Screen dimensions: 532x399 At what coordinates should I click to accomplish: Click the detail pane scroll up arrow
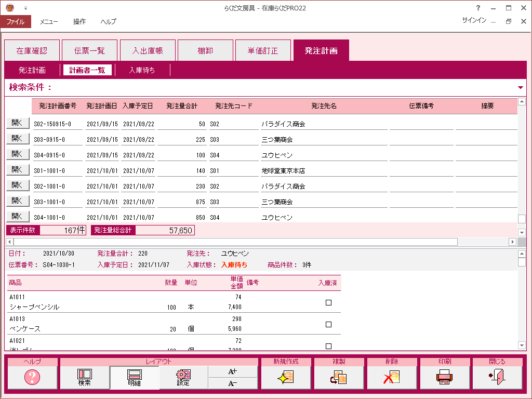(x=522, y=254)
